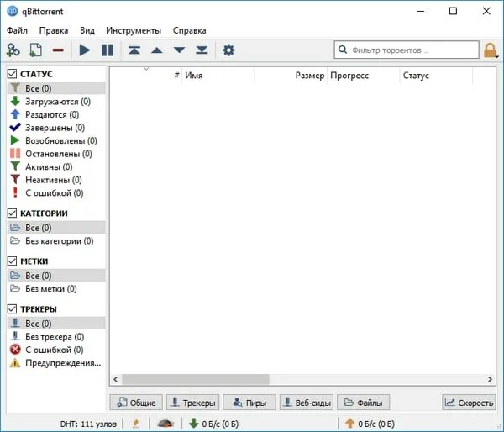Screen dimensions: 504x432
Task: Switch to the Трекеры tab
Action: point(193,403)
